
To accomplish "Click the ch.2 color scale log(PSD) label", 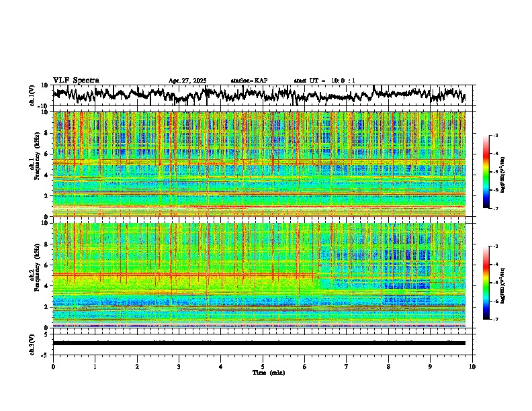I will 502,285.
